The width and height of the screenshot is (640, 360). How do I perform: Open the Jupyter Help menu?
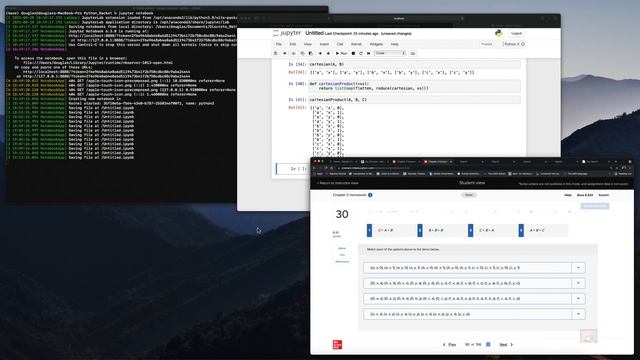(x=394, y=44)
